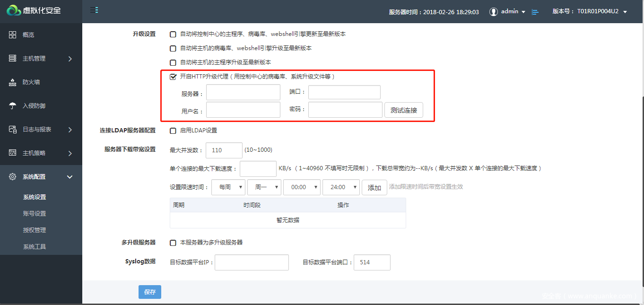Click the Logs and Reports (日志与报表) icon
644x305 pixels.
[x=13, y=130]
